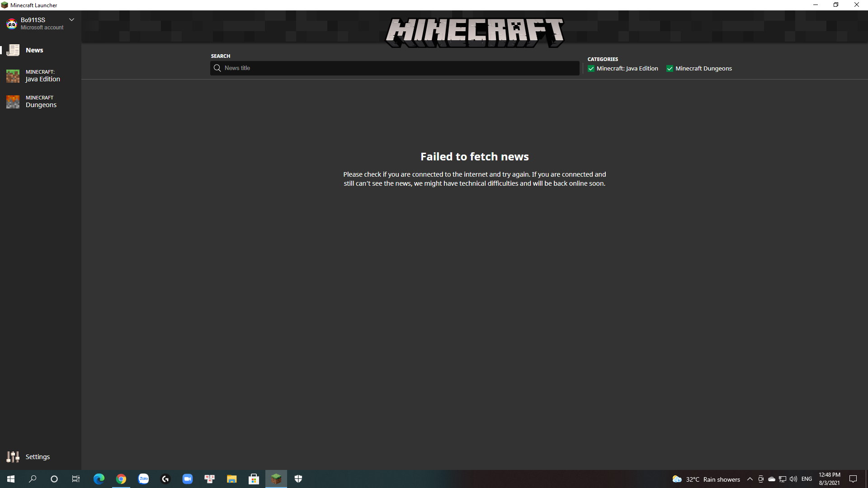Viewport: 868px width, 488px height.
Task: Expand the account dropdown chevron
Action: point(71,20)
